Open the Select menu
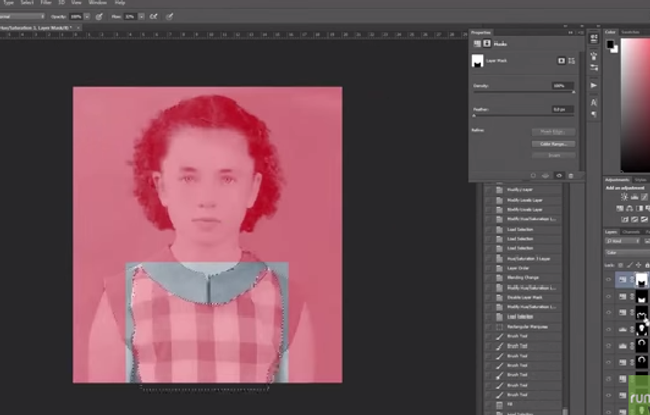Image resolution: width=650 pixels, height=415 pixels. [27, 2]
